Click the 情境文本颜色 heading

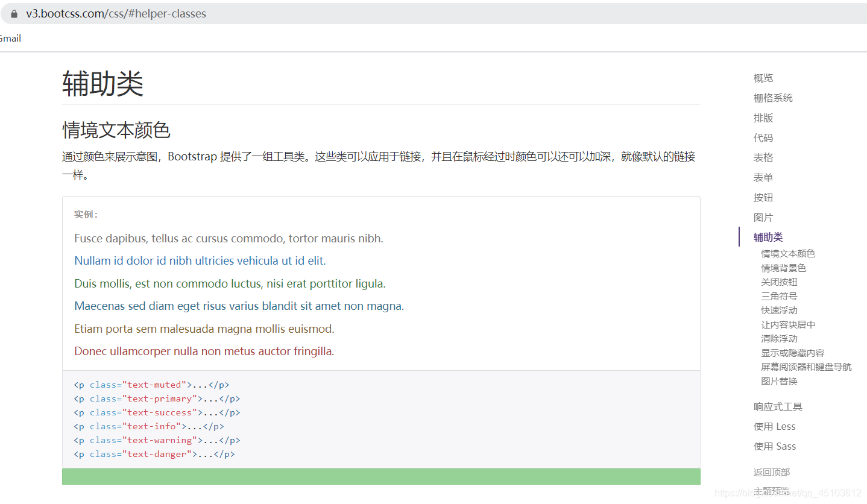tap(116, 130)
